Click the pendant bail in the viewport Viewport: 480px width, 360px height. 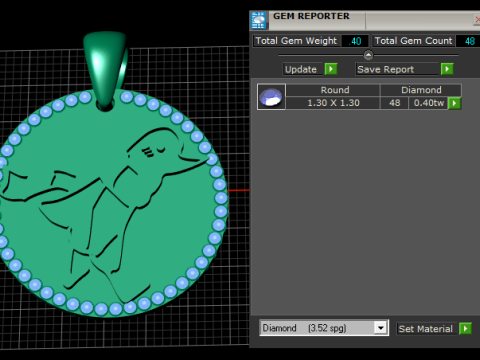(x=104, y=68)
